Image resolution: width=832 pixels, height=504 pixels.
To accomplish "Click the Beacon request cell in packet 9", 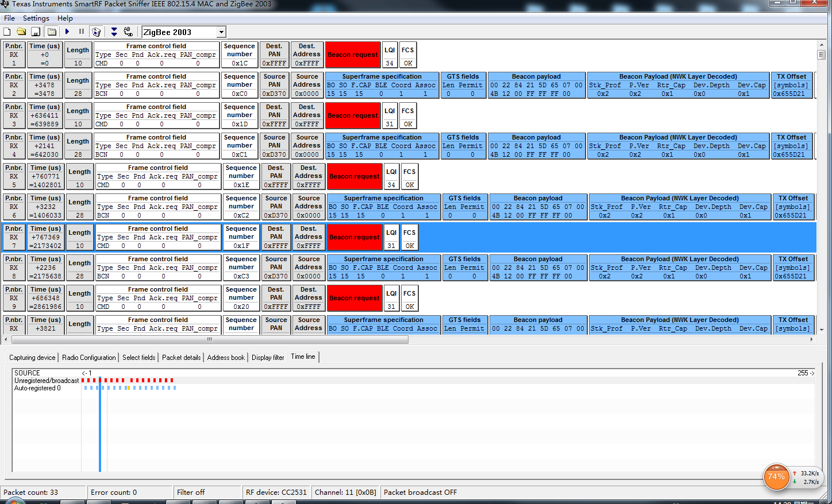I will pos(355,298).
